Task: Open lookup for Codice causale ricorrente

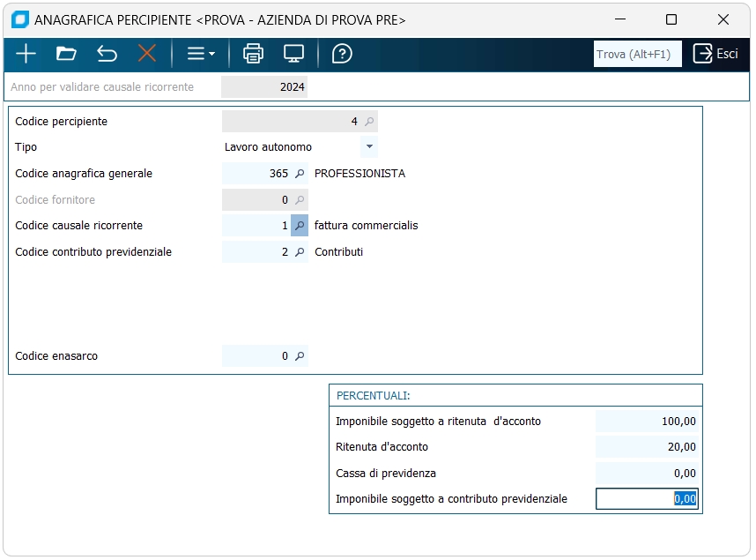Action: coord(300,226)
